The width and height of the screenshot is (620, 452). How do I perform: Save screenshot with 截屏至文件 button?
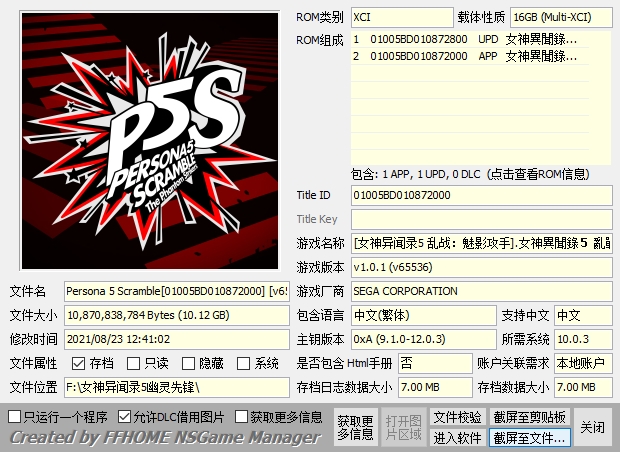point(529,438)
